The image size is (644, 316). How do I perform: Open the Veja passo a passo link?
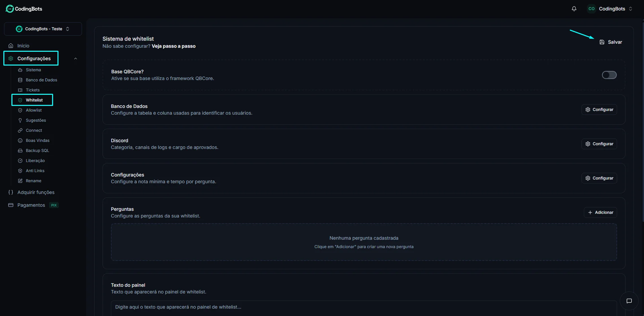point(173,46)
